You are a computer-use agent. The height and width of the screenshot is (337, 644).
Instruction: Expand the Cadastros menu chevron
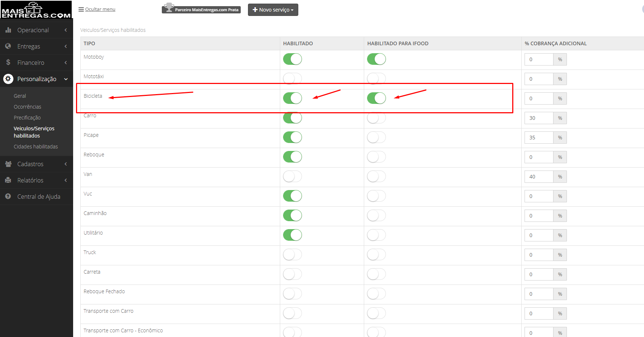pyautogui.click(x=66, y=164)
